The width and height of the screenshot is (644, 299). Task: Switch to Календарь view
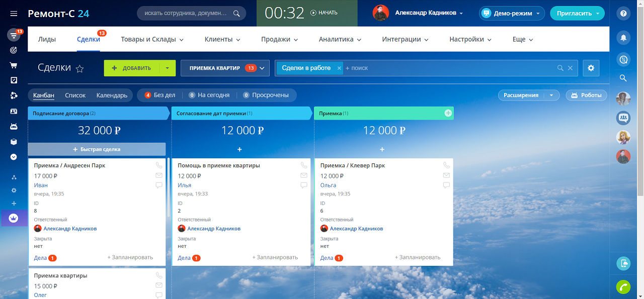coord(112,95)
